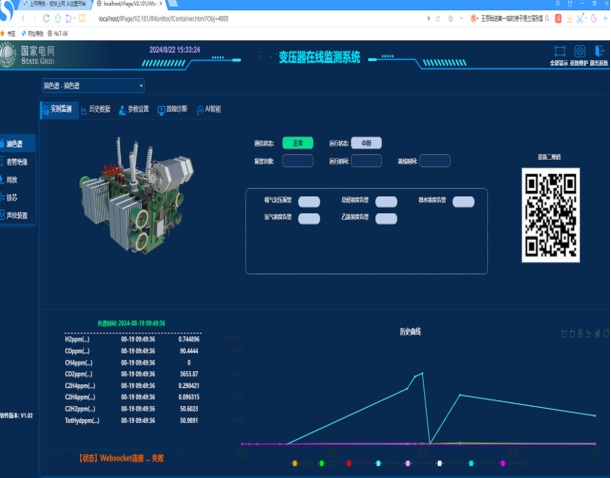Click the white legend dot under chart
This screenshot has height=478, width=611.
click(x=438, y=463)
